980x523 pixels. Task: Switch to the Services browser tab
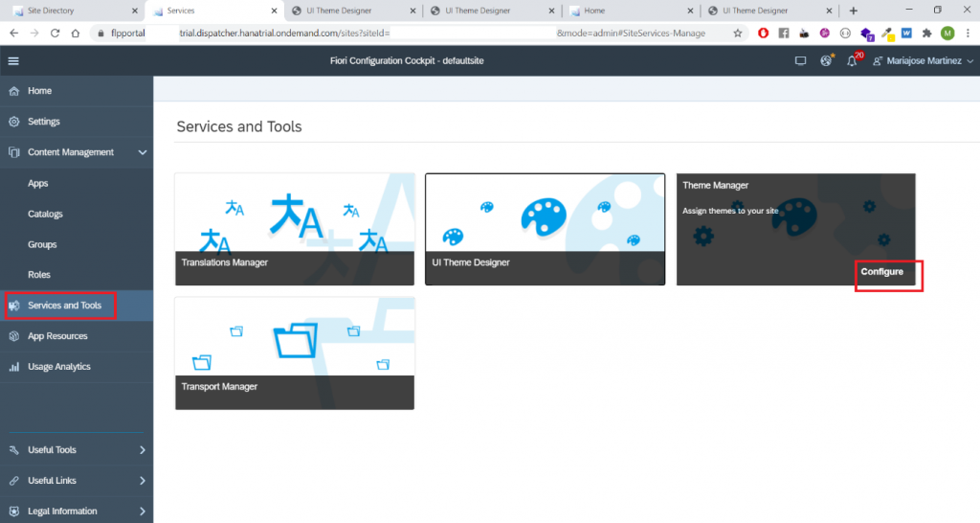pos(214,11)
